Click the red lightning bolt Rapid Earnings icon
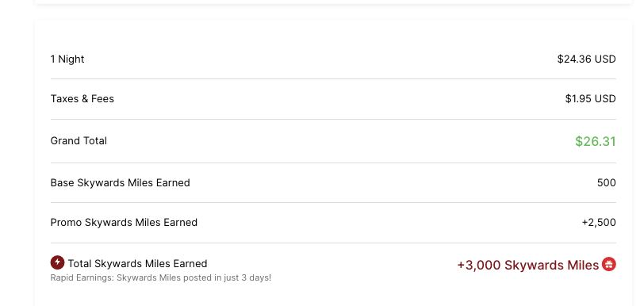The width and height of the screenshot is (644, 306). pyautogui.click(x=57, y=262)
